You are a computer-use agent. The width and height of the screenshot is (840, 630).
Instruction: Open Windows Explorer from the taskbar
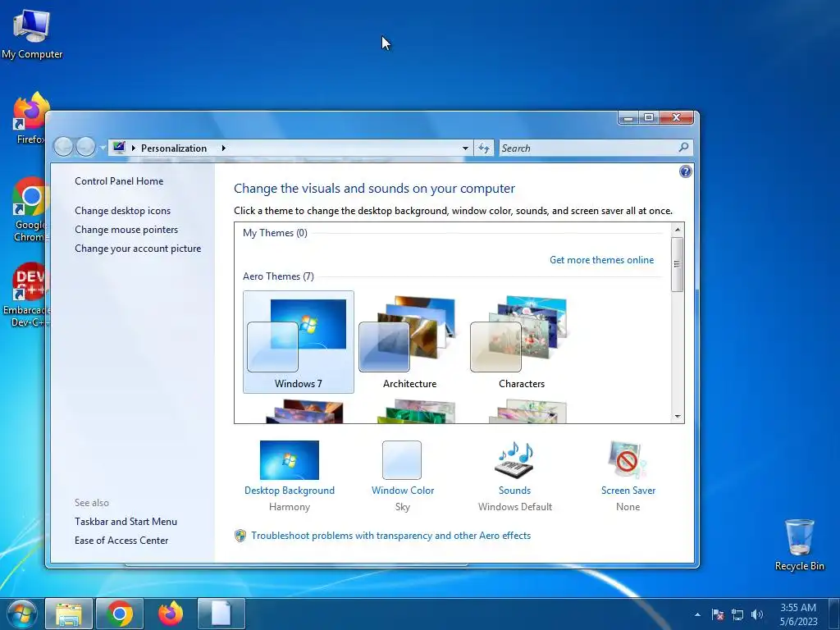[69, 614]
